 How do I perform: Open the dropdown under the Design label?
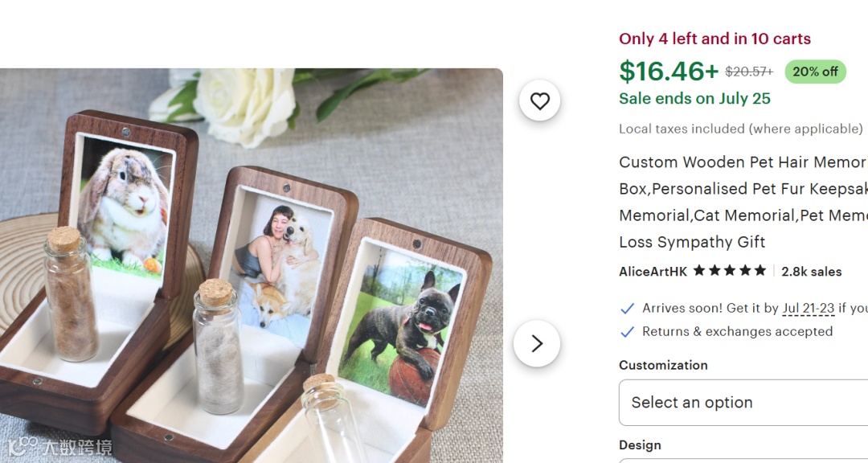pos(743,461)
